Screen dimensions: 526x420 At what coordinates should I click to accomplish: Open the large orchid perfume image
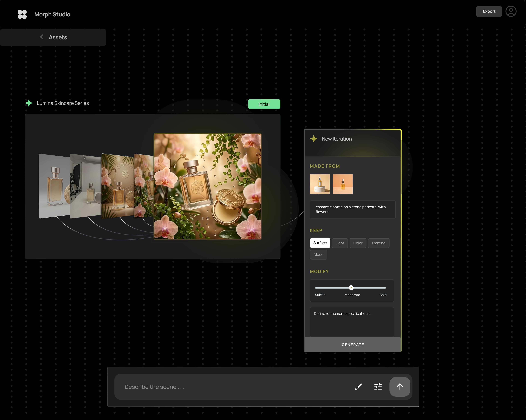click(208, 186)
